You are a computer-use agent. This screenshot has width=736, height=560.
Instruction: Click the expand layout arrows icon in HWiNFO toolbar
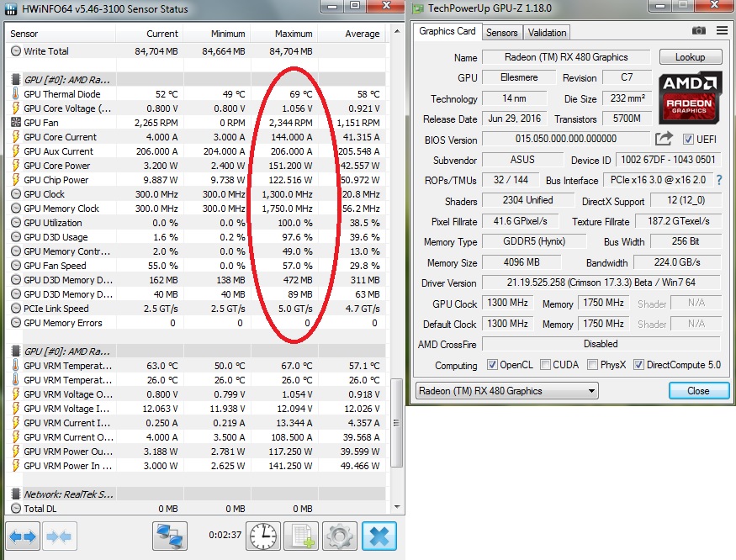click(x=23, y=536)
